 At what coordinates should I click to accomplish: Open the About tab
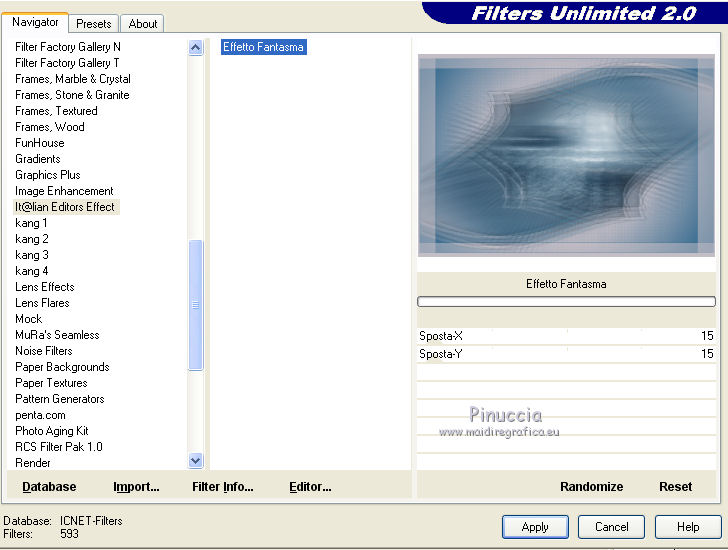coord(143,24)
